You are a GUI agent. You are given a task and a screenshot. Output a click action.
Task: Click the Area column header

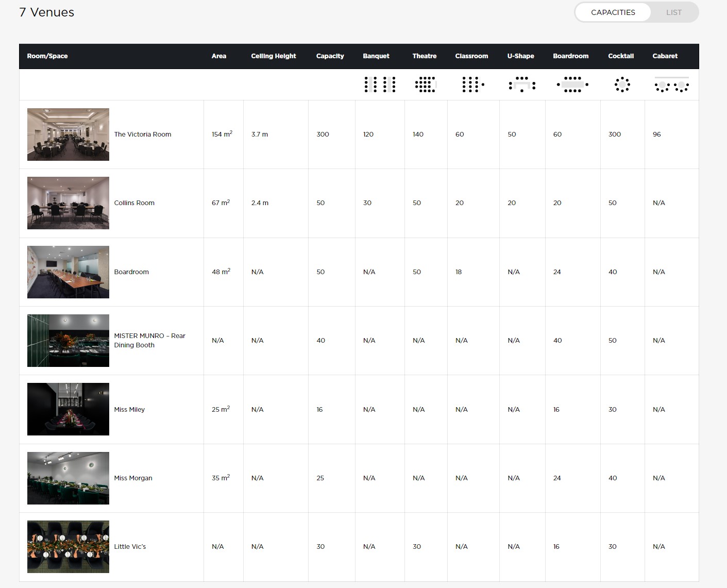(219, 56)
